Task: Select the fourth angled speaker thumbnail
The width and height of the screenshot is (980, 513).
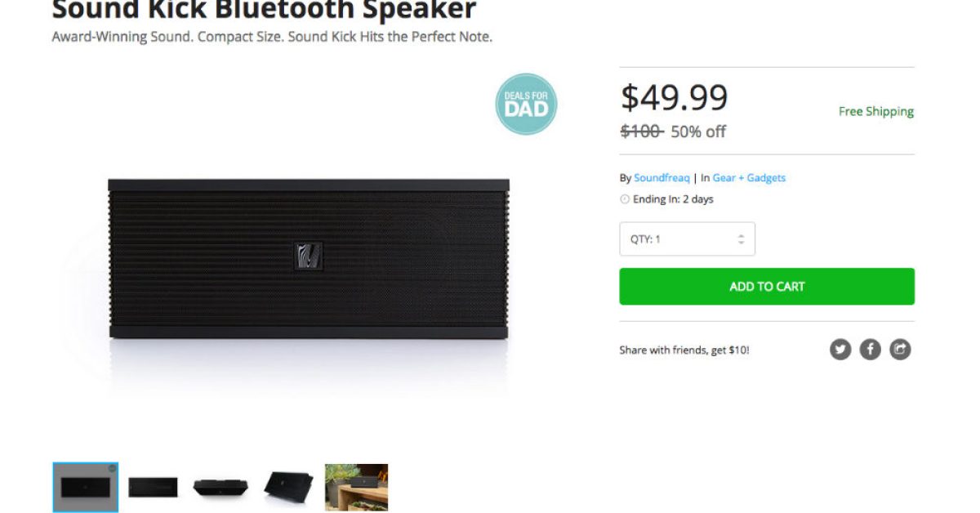Action: click(x=289, y=488)
